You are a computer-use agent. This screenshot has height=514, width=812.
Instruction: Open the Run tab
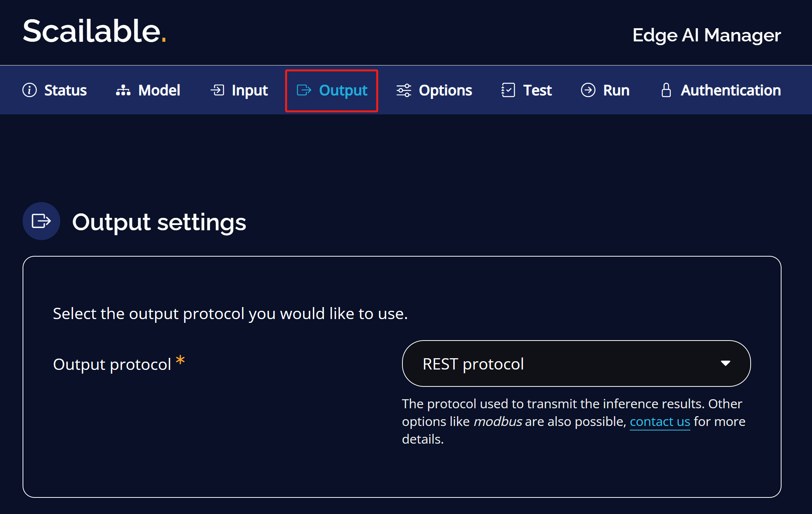(605, 90)
